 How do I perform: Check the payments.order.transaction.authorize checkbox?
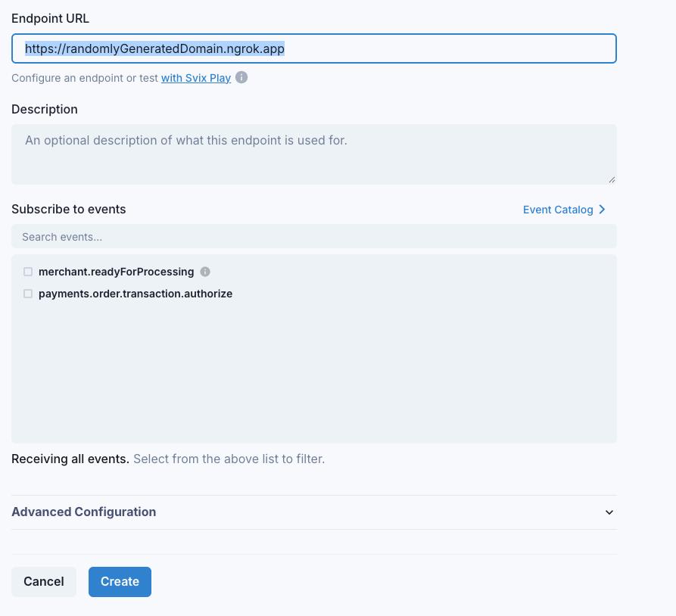pyautogui.click(x=27, y=294)
